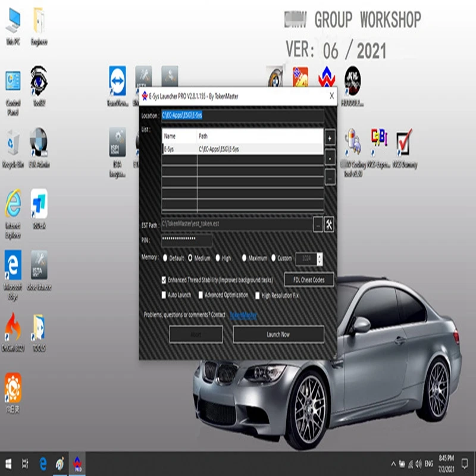Click the clock showing 8:45 PM
The image size is (476, 476).
tap(446, 464)
